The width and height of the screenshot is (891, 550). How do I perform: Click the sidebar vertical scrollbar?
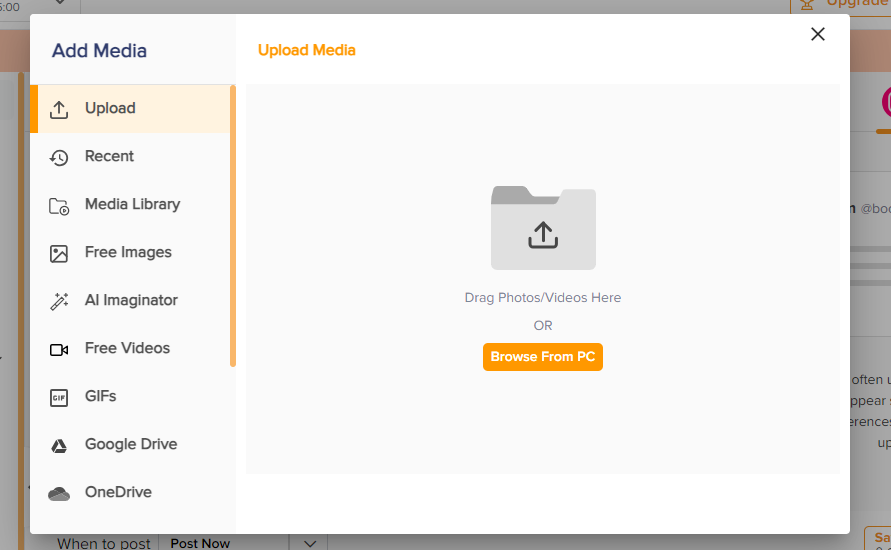tap(233, 226)
